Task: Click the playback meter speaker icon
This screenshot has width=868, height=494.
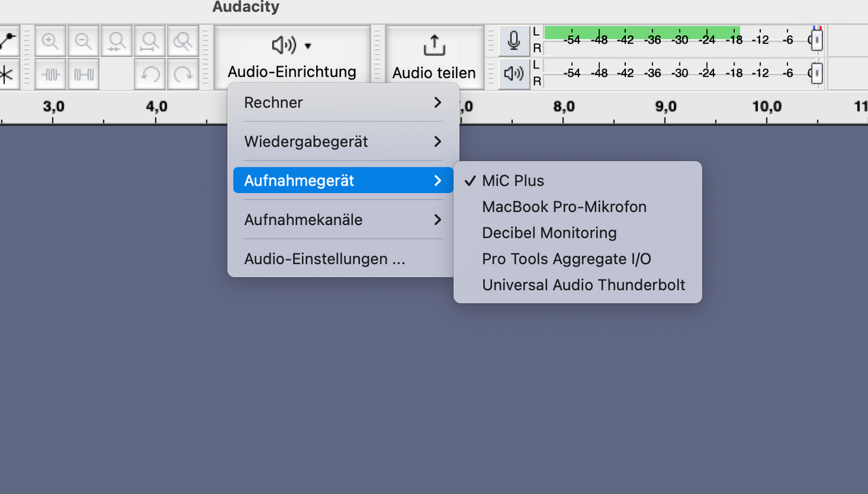Action: (x=514, y=74)
